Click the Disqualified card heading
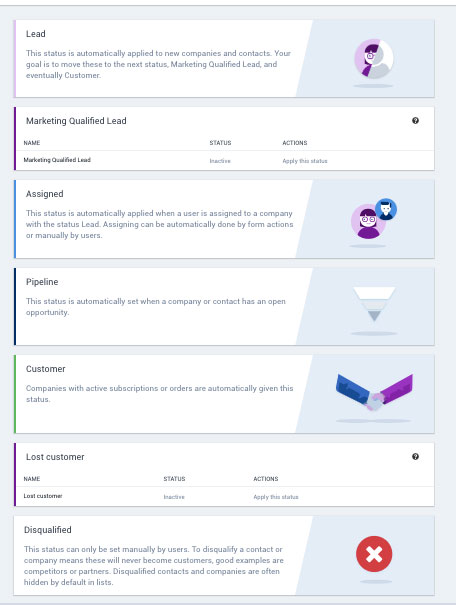 click(x=47, y=530)
